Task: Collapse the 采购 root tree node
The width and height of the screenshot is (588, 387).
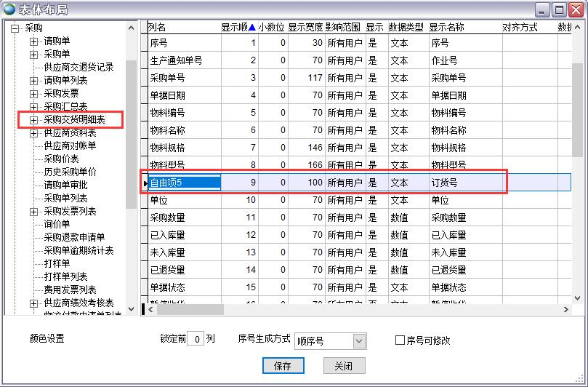Action: [x=14, y=28]
